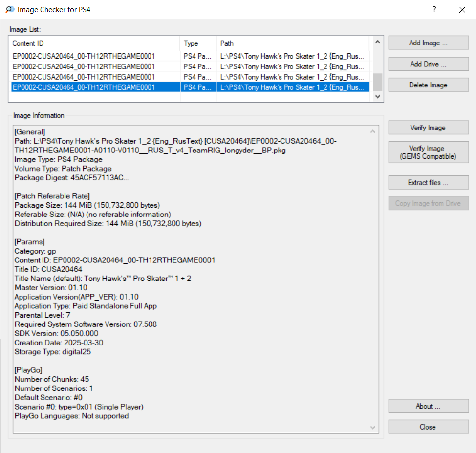Click the image list scroll up arrow
The image size is (476, 453).
(378, 42)
